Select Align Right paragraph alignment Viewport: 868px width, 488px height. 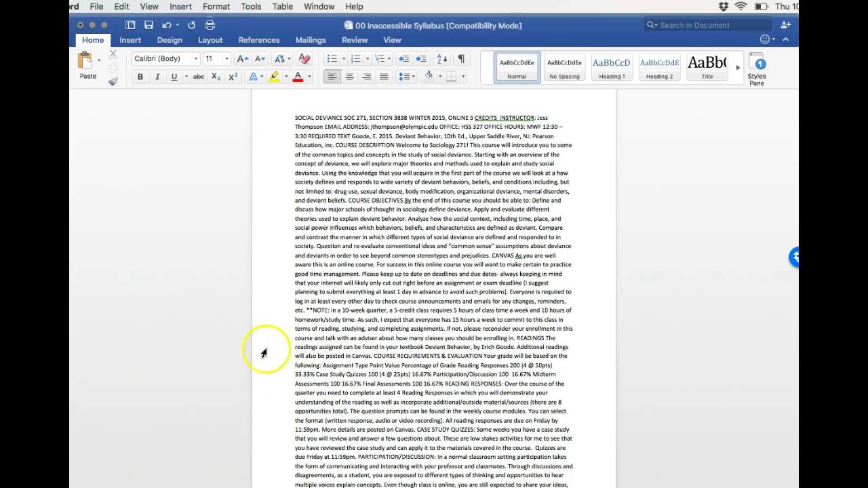tap(367, 77)
